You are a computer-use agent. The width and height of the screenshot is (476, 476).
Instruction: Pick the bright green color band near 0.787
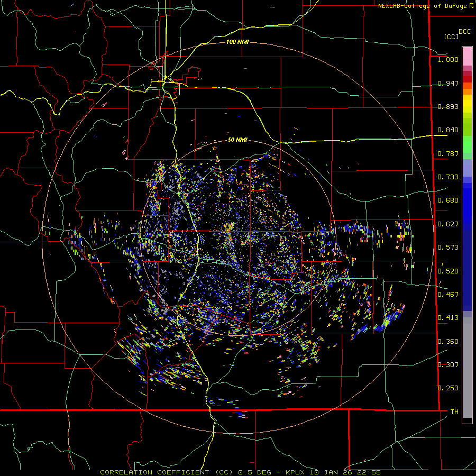(467, 144)
